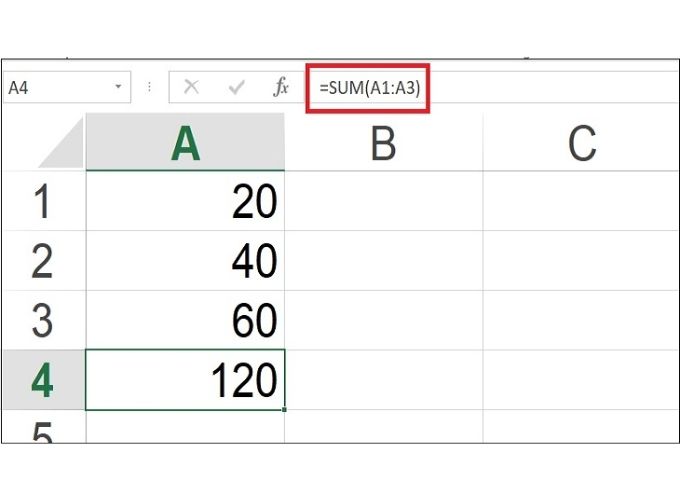This screenshot has height=500, width=680.
Task: Click cell A3 containing 60
Action: pyautogui.click(x=185, y=321)
